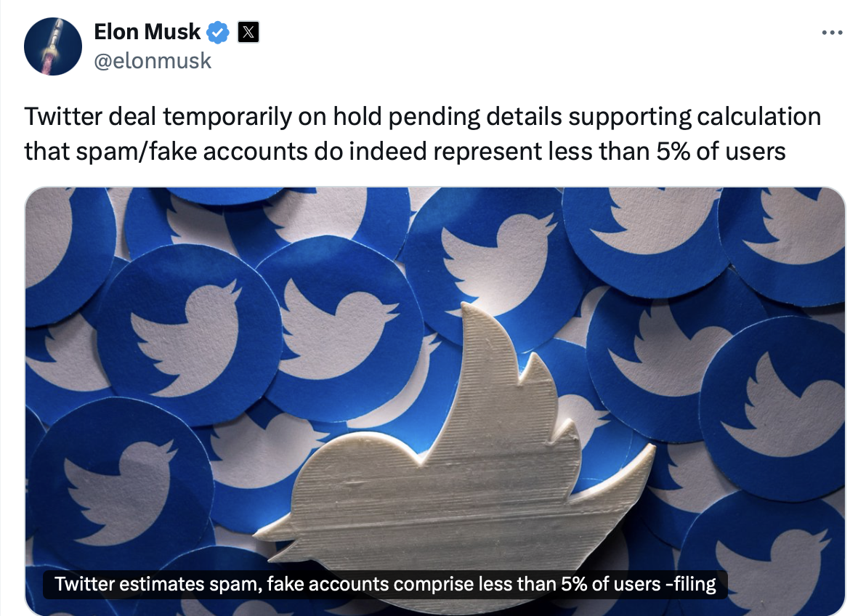Open the Elon Musk display name link
The width and height of the screenshot is (866, 616).
click(x=147, y=32)
